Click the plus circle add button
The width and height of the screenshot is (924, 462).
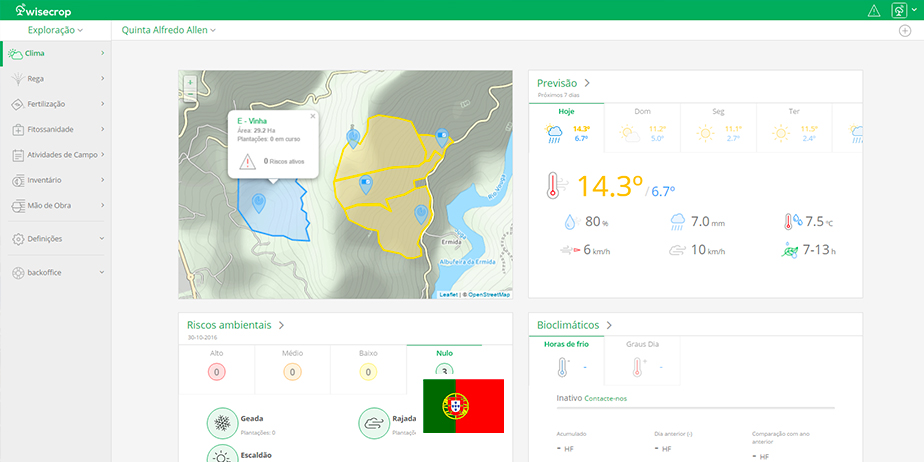(905, 31)
